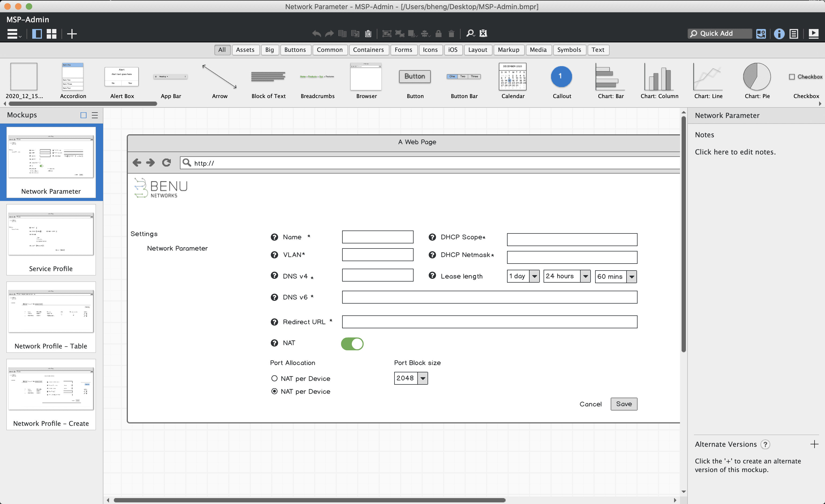Viewport: 825px width, 504px height.
Task: Click the Redo arrow in the toolbar
Action: pyautogui.click(x=329, y=34)
